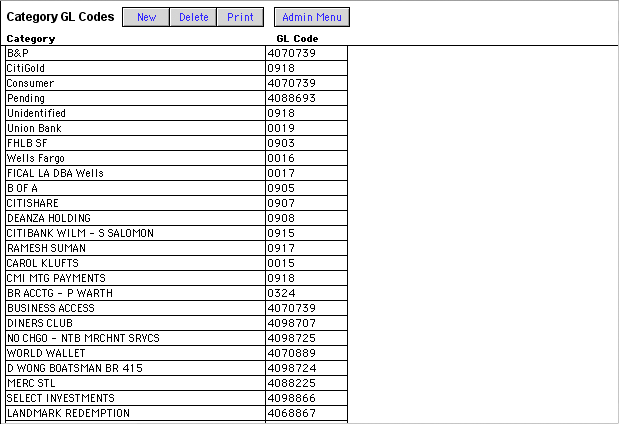
Task: Click GL code 4068867
Action: tap(307, 413)
